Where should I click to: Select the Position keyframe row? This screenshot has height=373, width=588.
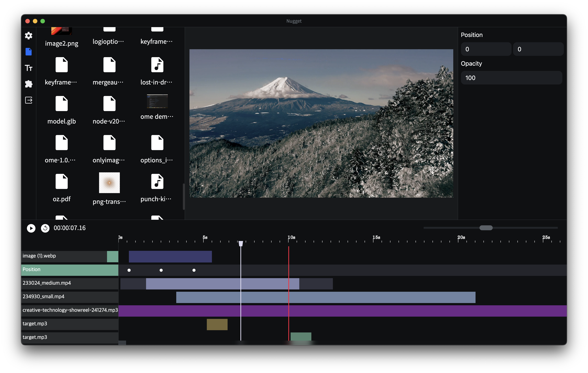point(70,270)
